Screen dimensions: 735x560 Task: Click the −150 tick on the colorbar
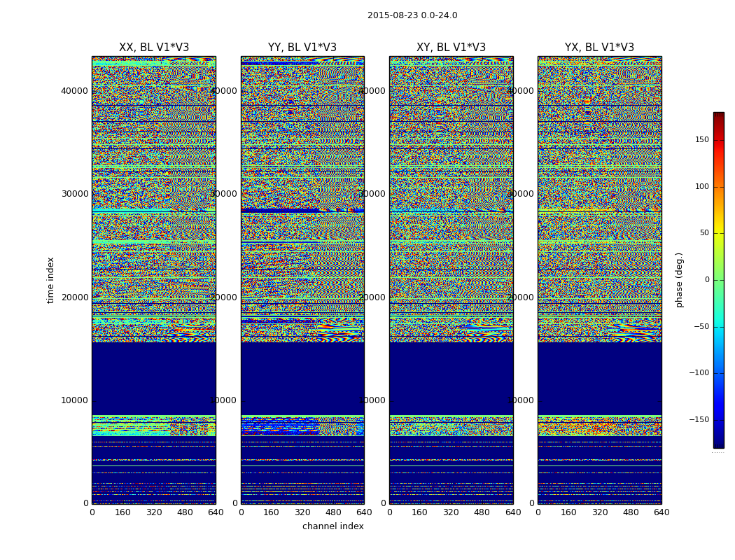[698, 420]
